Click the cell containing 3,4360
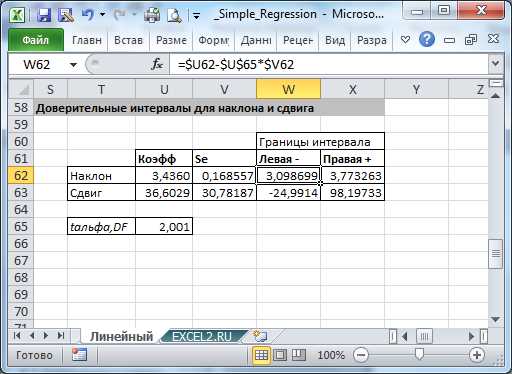Screen dimensions: 512x374 point(164,176)
